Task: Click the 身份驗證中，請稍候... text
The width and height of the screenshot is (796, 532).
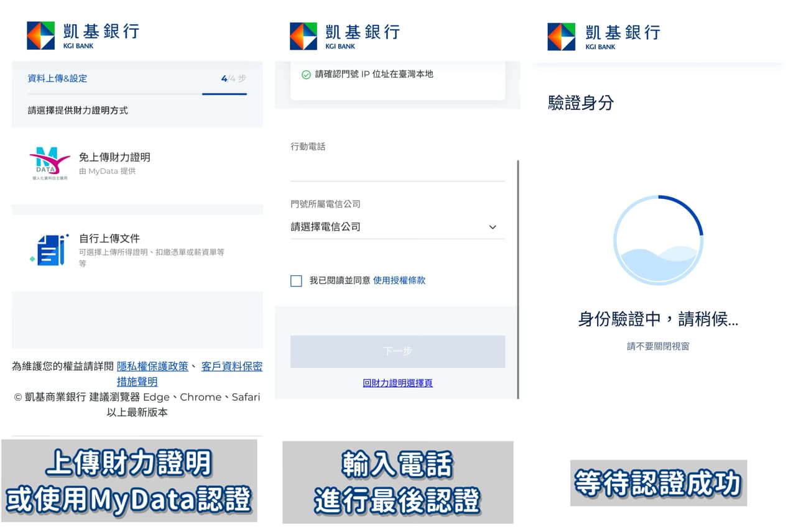Action: point(658,319)
